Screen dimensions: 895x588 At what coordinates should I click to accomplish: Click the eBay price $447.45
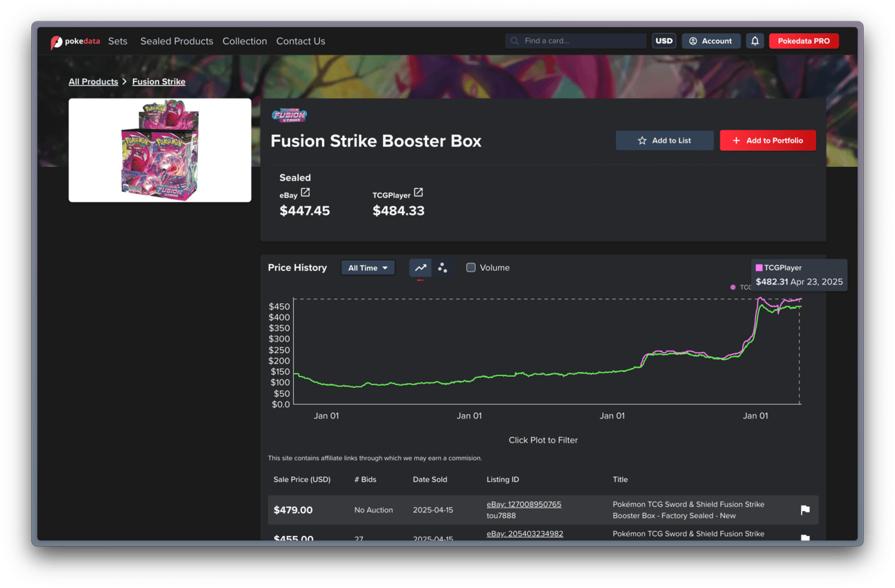click(305, 211)
